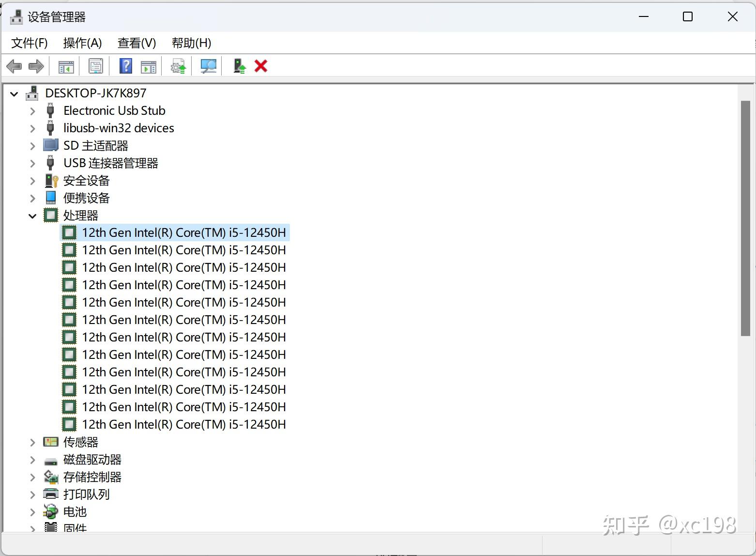Select the 'USB 连接器管理器' label
This screenshot has width=756, height=556.
point(111,163)
